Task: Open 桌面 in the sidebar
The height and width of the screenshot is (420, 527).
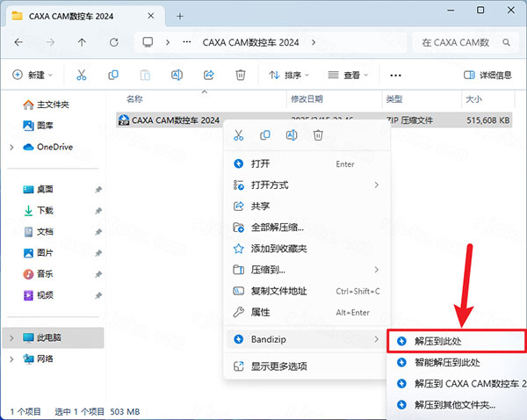Action: [x=38, y=189]
